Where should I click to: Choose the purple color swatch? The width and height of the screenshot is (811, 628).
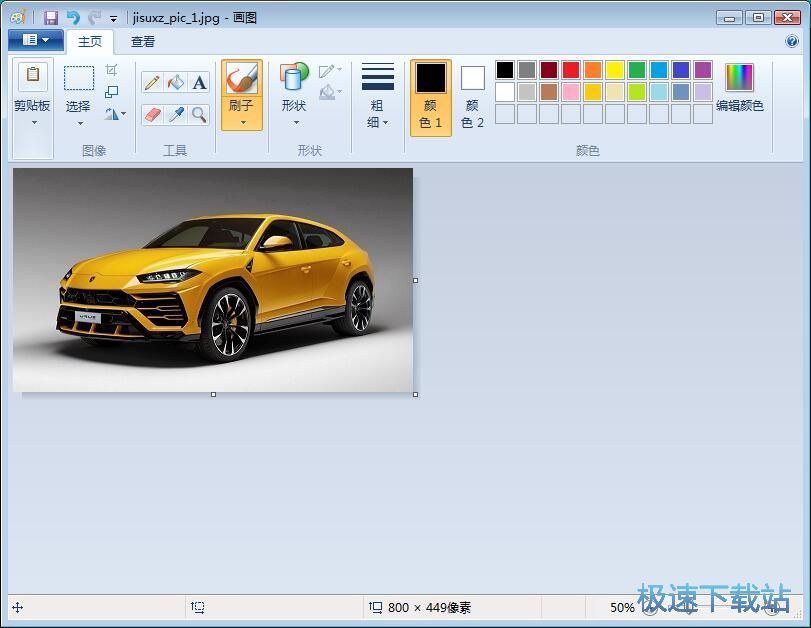tap(703, 70)
